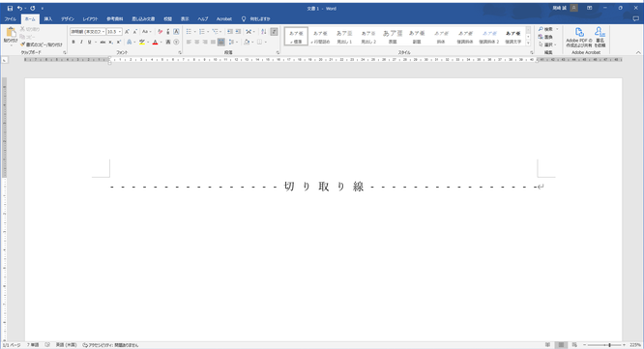Click the Create Adobe PDF and share button
This screenshot has width=644, height=349.
click(579, 37)
